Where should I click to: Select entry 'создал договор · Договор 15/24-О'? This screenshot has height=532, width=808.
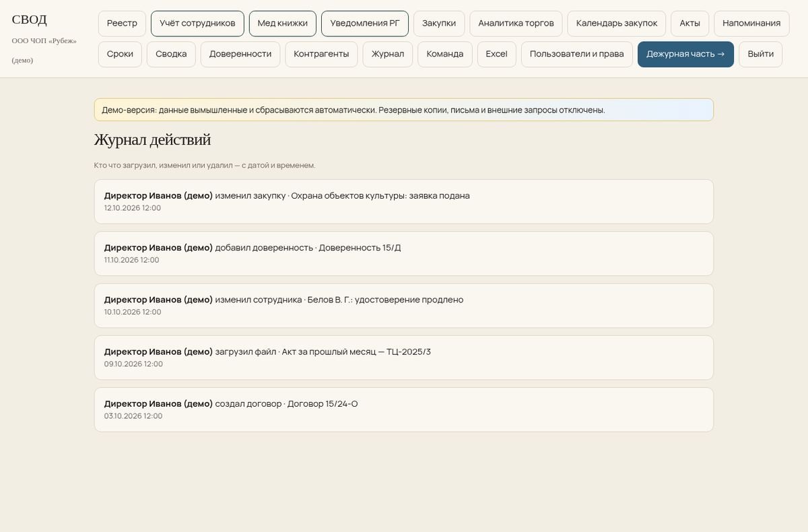[x=404, y=409]
